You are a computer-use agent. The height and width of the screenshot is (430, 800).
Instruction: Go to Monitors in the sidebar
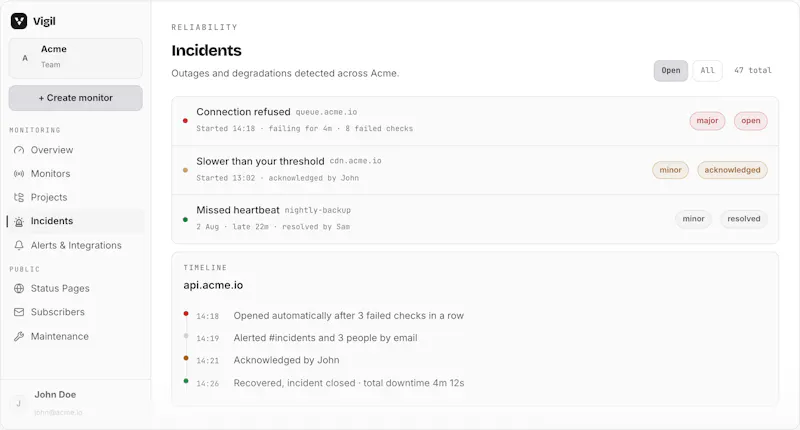coord(76,174)
